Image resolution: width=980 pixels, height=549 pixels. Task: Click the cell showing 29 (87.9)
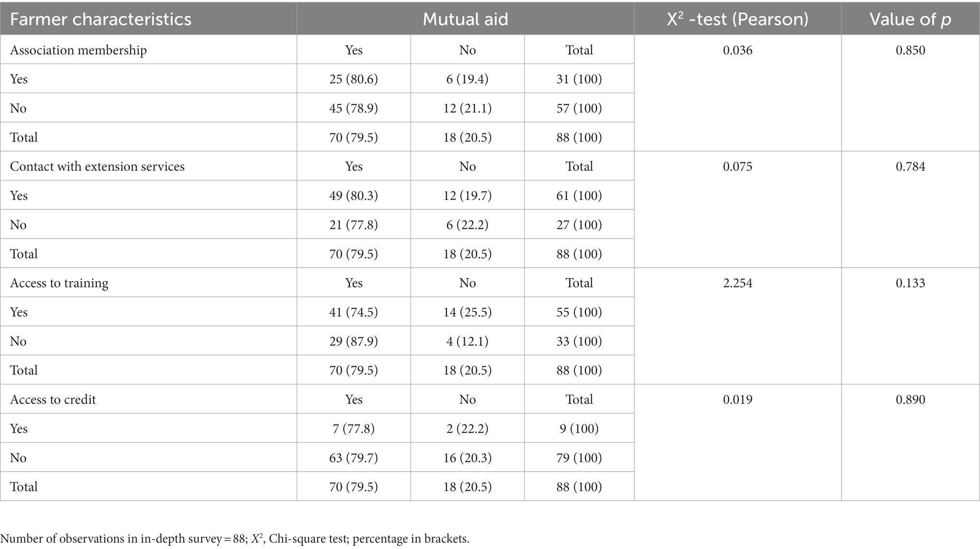click(354, 341)
